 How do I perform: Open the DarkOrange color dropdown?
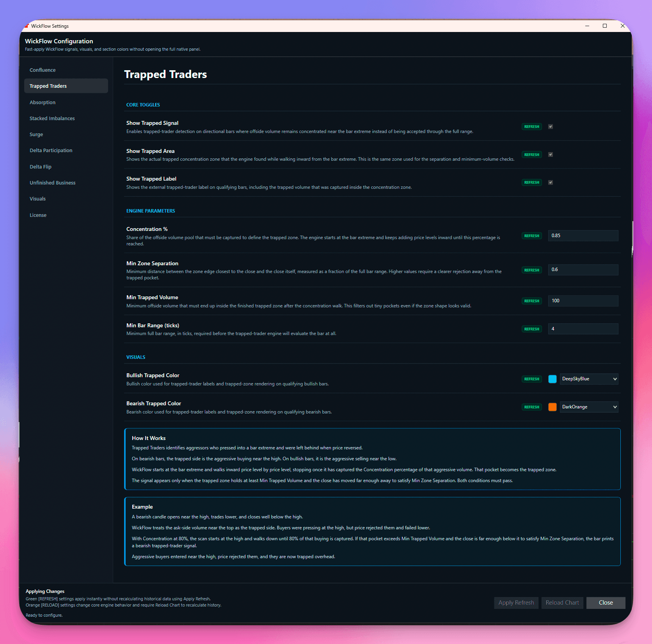click(x=589, y=407)
